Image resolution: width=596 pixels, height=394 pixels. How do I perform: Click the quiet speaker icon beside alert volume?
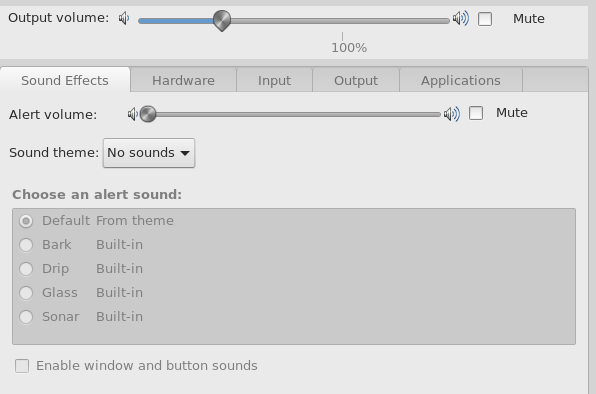(x=132, y=114)
